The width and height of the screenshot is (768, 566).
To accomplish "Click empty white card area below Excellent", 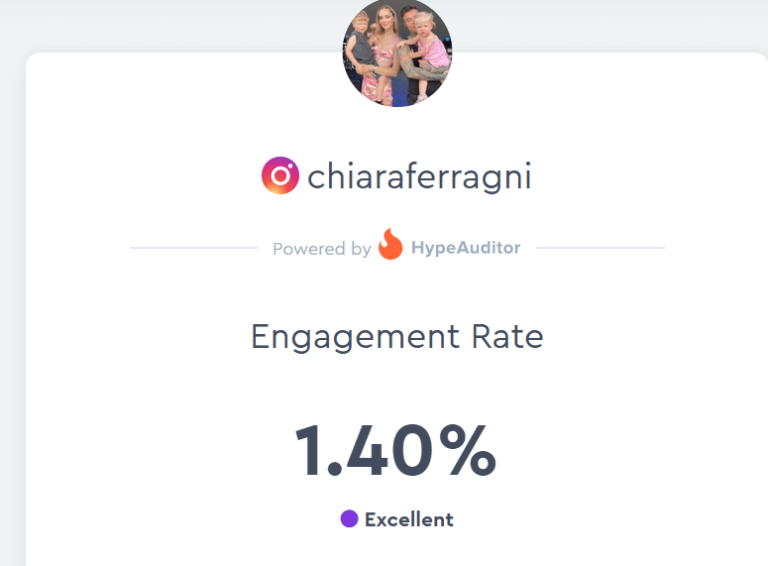I will tap(397, 548).
